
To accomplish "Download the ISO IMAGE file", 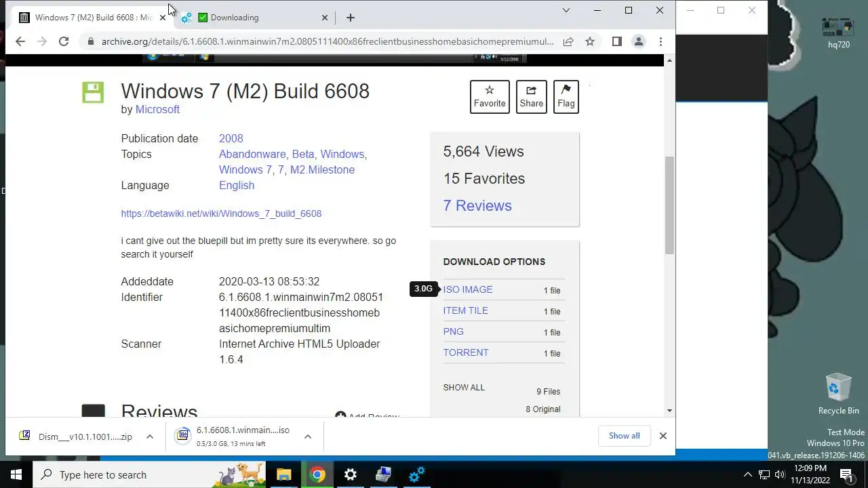I will [468, 289].
